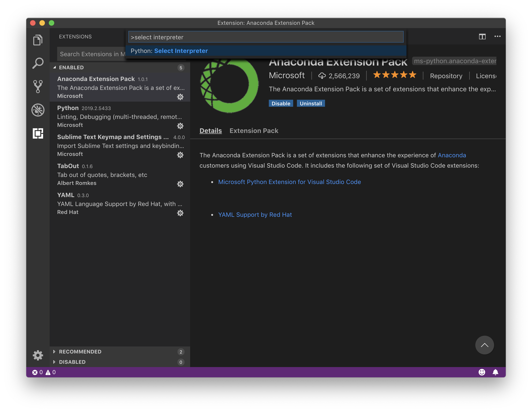Expand the RECOMMENDED extensions section
This screenshot has width=532, height=412.
80,352
